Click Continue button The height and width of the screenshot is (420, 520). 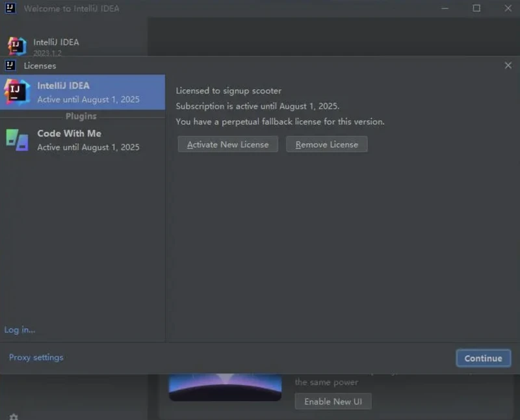tap(483, 358)
